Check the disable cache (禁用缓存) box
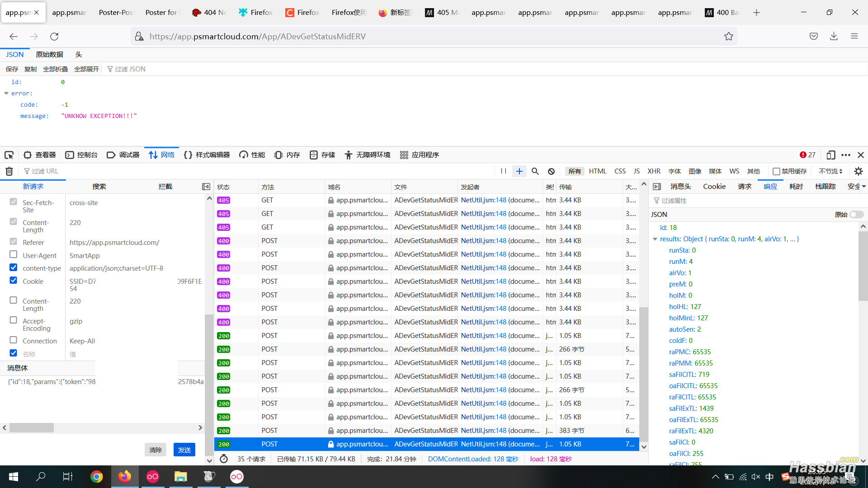Viewport: 868px width, 488px height. 776,171
